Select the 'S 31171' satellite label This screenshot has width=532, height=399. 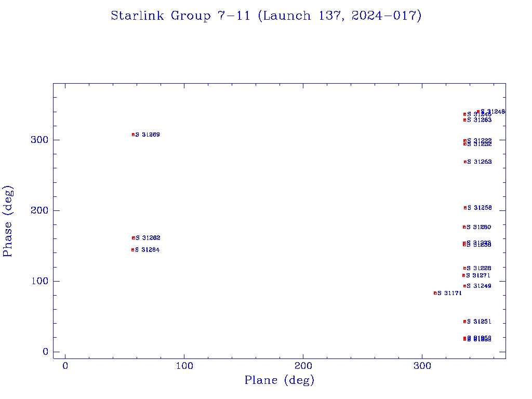[449, 293]
